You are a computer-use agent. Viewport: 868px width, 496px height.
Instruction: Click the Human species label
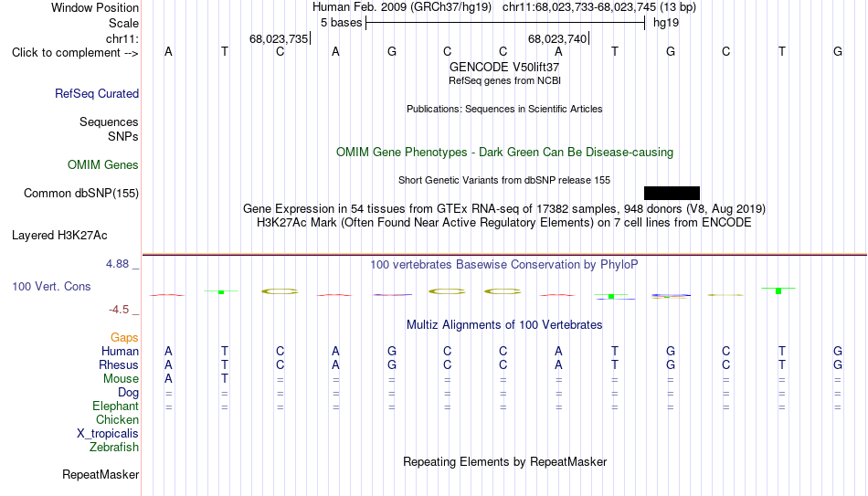(x=120, y=352)
